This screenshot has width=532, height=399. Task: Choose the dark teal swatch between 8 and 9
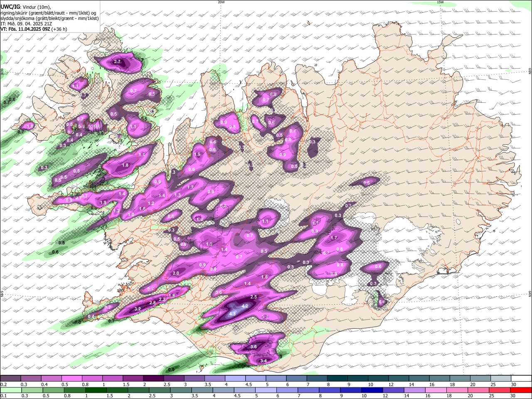(338, 379)
